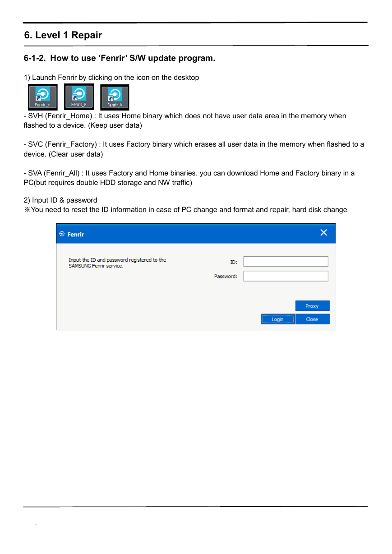Select the '6-1-2. How to use Fenrir' subheading

120,58
